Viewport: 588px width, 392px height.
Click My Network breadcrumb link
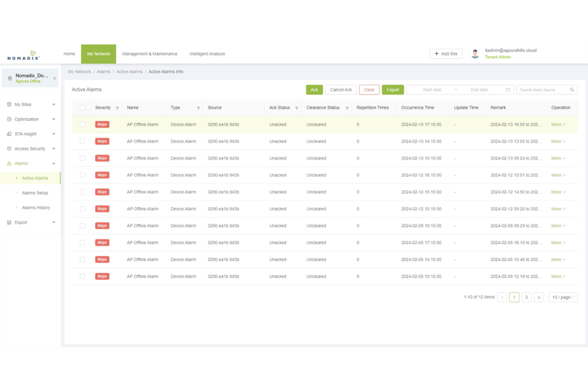(79, 72)
